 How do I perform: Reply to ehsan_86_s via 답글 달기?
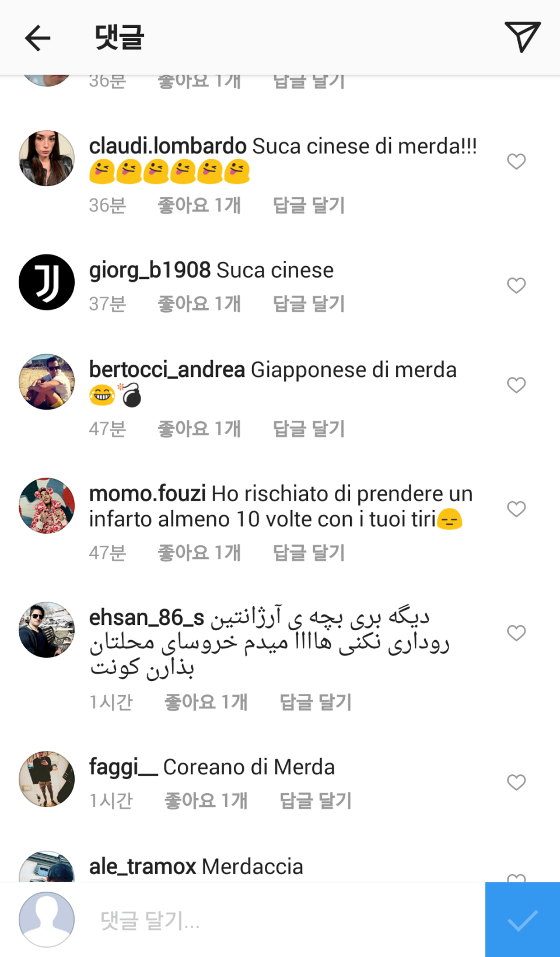(316, 702)
